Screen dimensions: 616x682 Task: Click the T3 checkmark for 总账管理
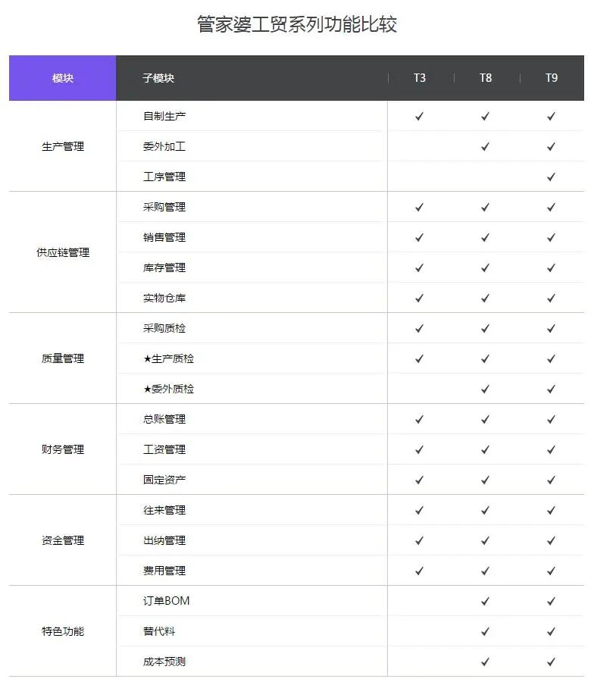(419, 419)
